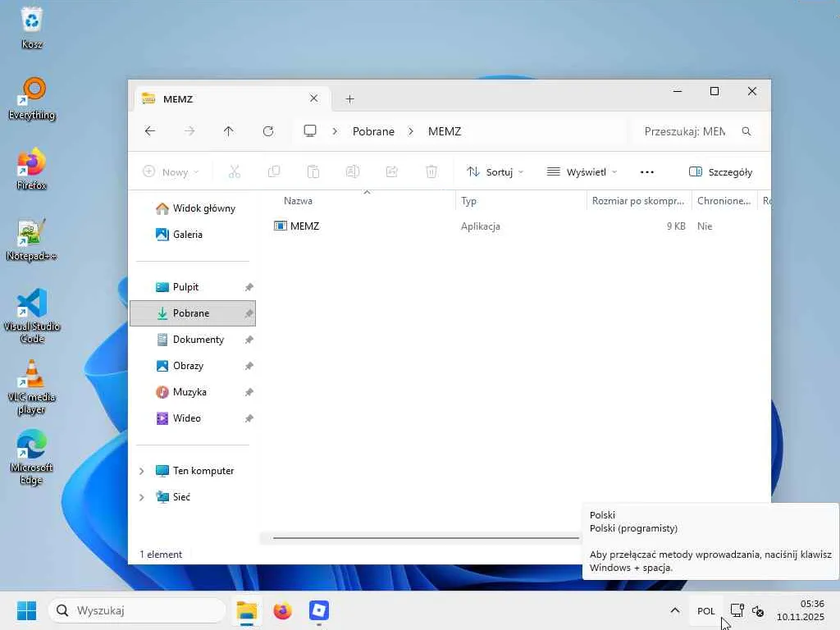This screenshot has width=840, height=630.
Task: Click the computer icon in address bar
Action: 310,131
